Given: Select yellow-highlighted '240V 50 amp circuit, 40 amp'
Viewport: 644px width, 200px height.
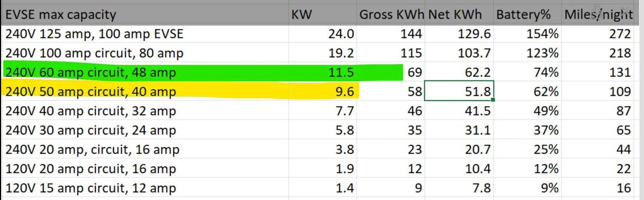Looking at the screenshot, I should click(x=90, y=92).
